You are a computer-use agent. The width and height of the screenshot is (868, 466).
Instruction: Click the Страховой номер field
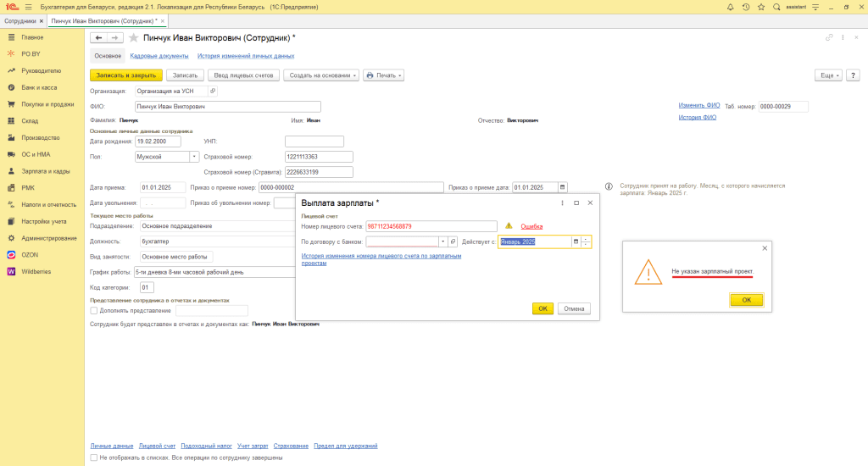click(x=319, y=157)
